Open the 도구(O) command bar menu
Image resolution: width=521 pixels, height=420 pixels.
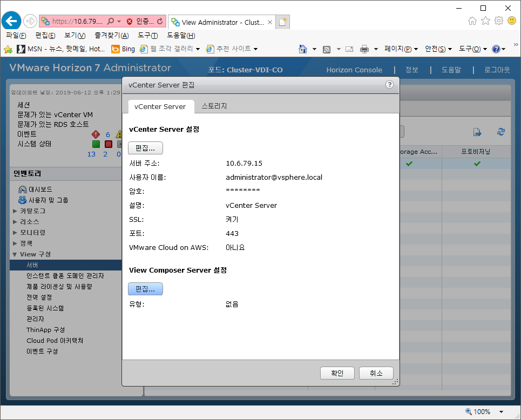pos(472,49)
